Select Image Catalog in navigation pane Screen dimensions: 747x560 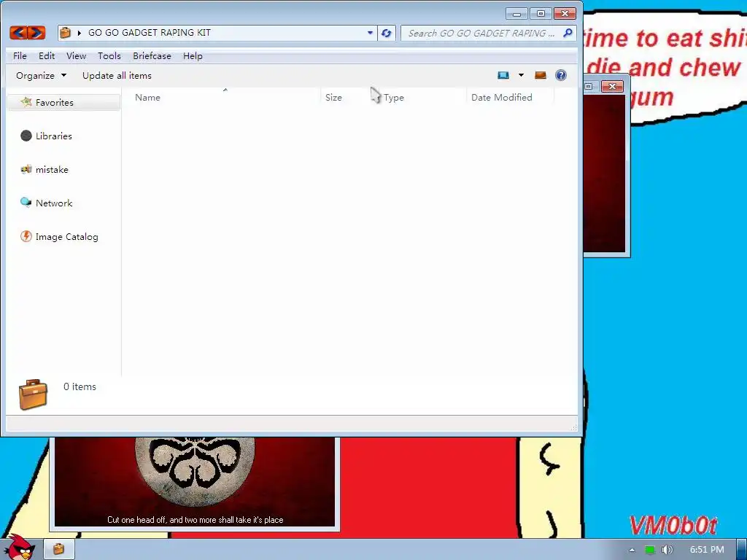[x=66, y=237]
